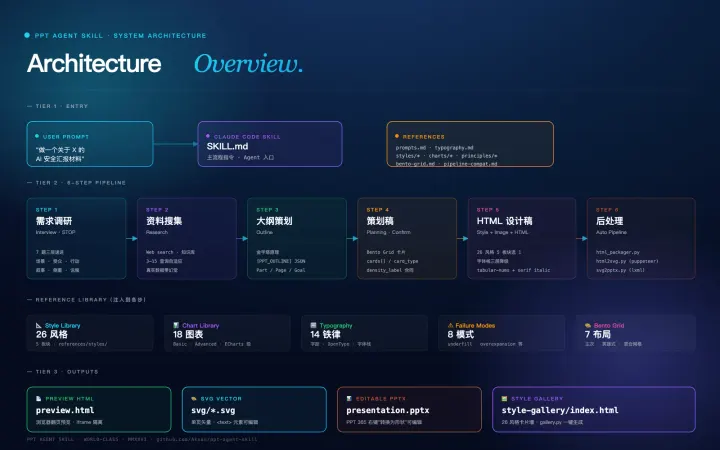Click the 'Basic · Advanced · ECharts' chart subtext

[212, 344]
